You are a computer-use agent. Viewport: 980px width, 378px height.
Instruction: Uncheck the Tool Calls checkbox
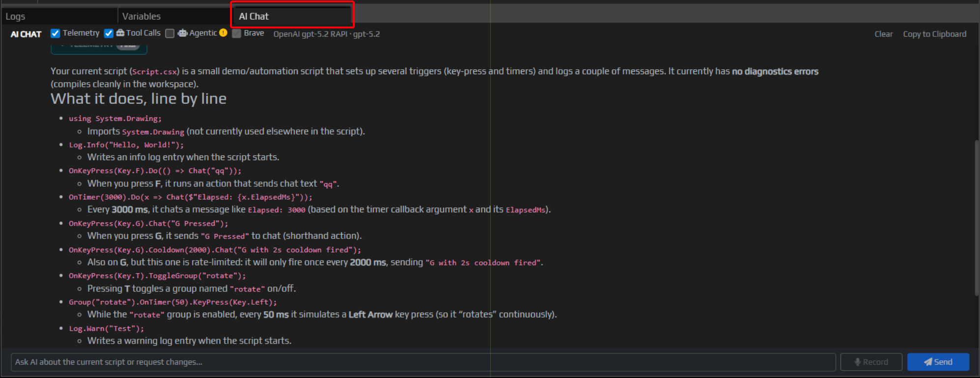tap(109, 33)
